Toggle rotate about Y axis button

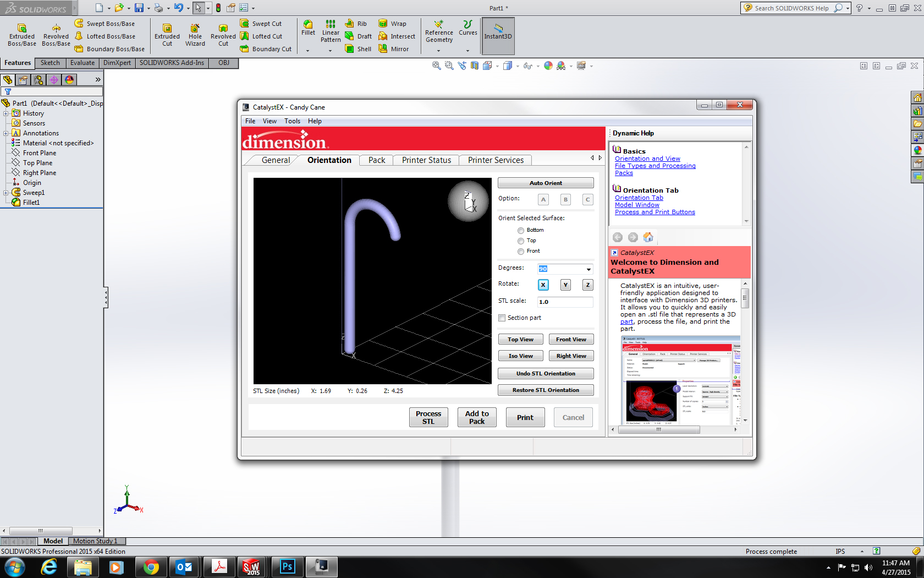[565, 285]
